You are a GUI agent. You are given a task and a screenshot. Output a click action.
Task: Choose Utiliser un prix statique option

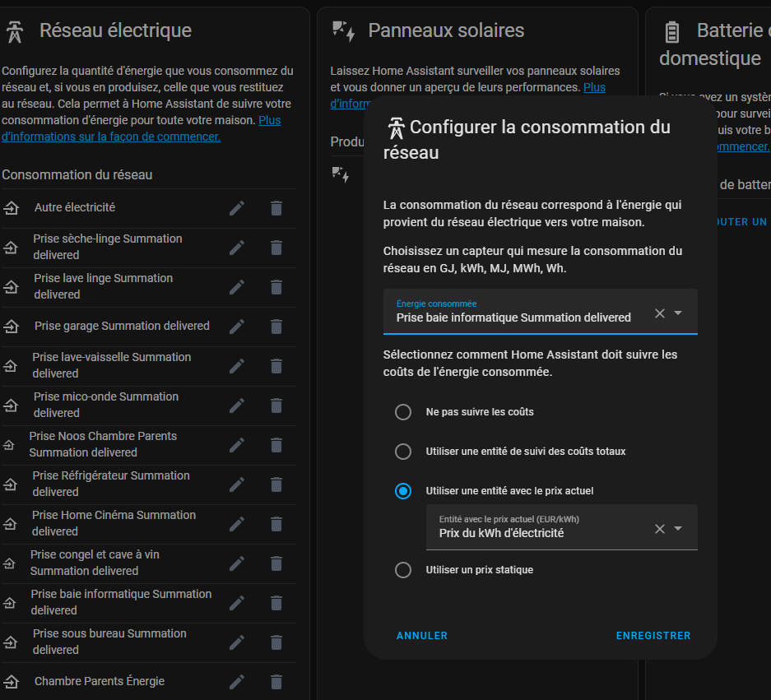coord(403,570)
